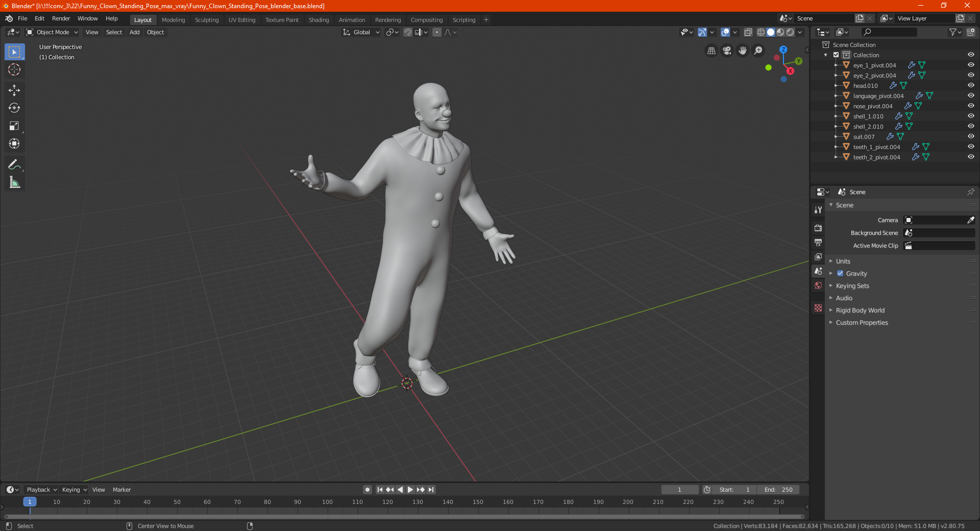Toggle auto keying record button

coord(367,490)
